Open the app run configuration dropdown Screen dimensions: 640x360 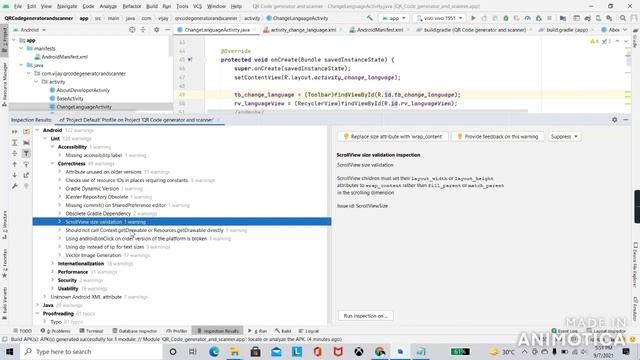coord(393,18)
